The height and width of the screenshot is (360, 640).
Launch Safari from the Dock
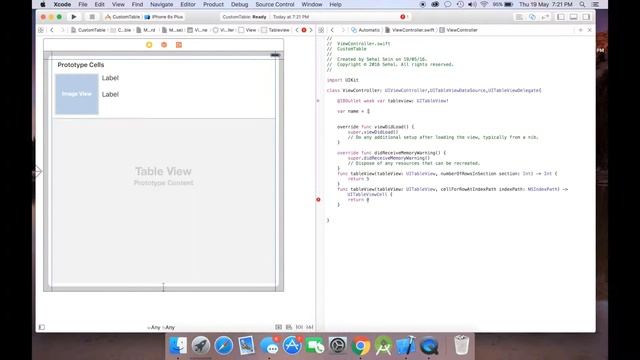pyautogui.click(x=224, y=346)
